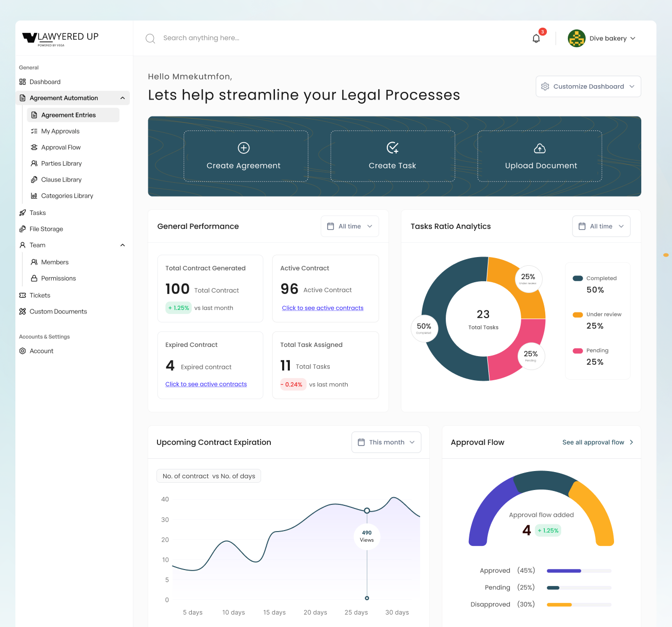The image size is (672, 627).
Task: Open the Categories Library icon
Action: point(33,195)
